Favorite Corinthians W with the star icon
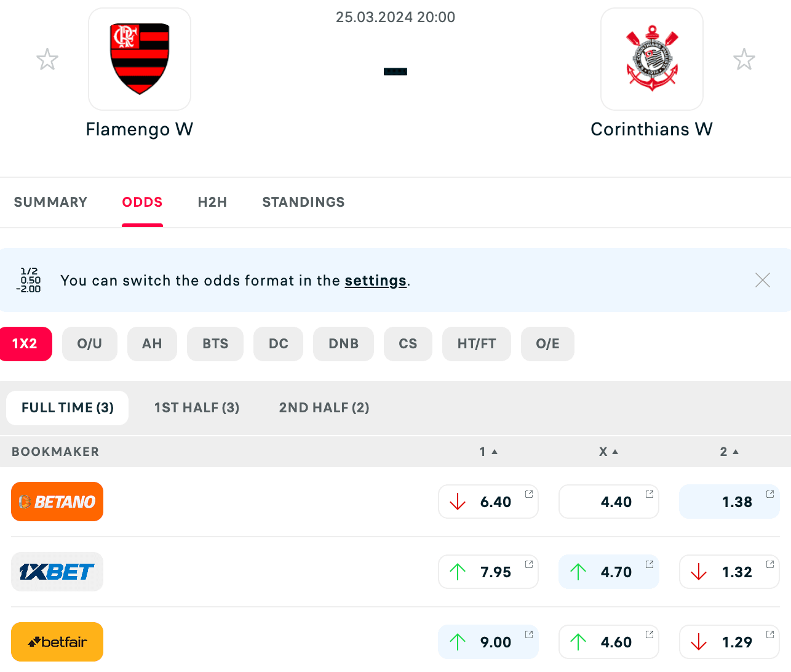 744,60
